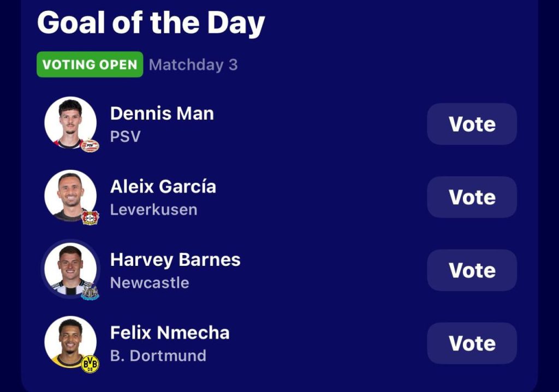Click the Leverkusen club badge icon

(x=90, y=218)
